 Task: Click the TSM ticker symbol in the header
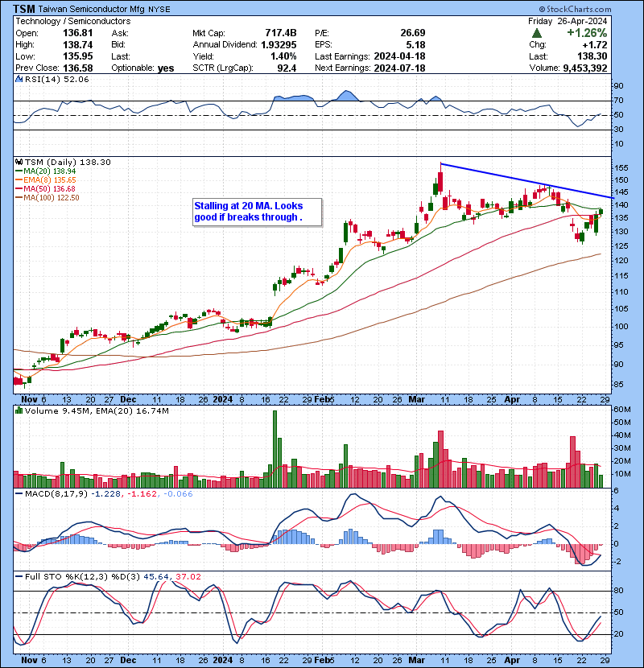click(x=24, y=9)
